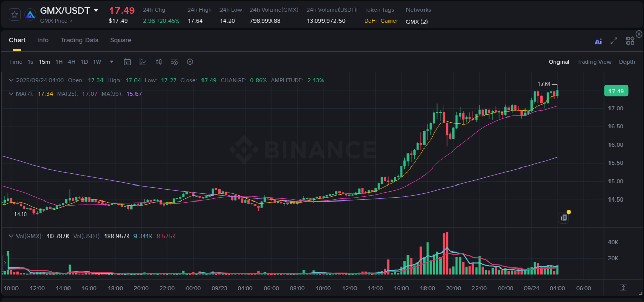Open chart settings via hexagon icon
Viewport: 644px width, 302px height.
[x=190, y=62]
